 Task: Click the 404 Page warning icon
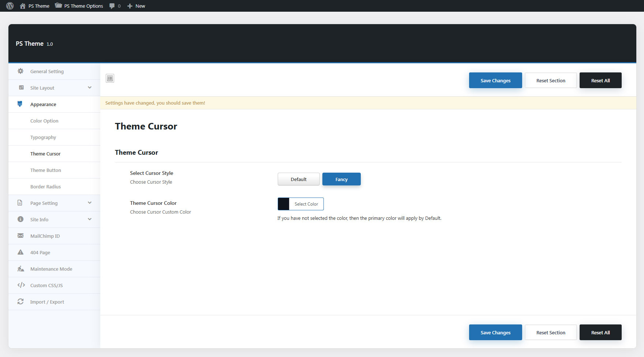pyautogui.click(x=20, y=252)
